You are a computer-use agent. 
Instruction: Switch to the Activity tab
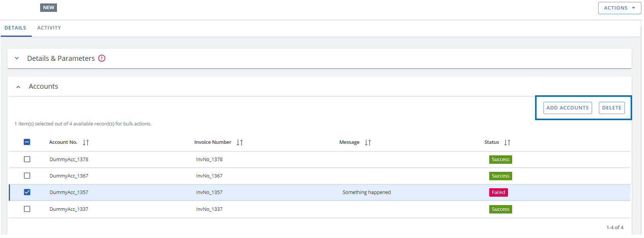(x=49, y=28)
